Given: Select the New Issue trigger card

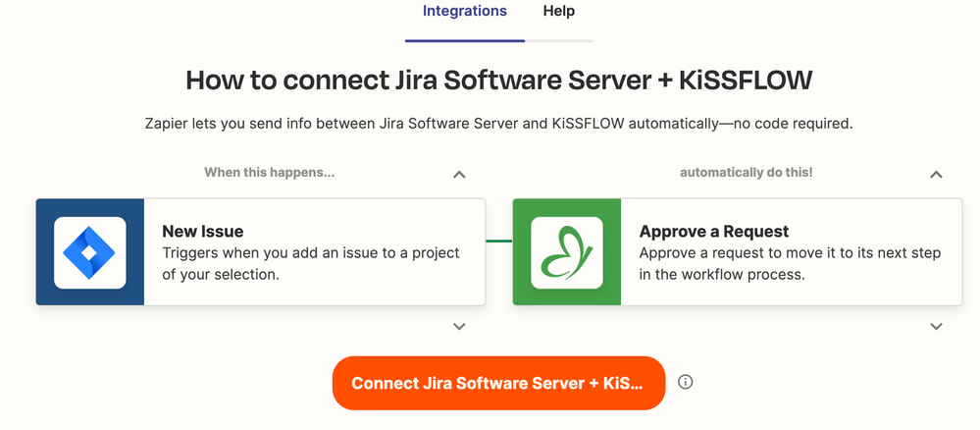Looking at the screenshot, I should 261,252.
